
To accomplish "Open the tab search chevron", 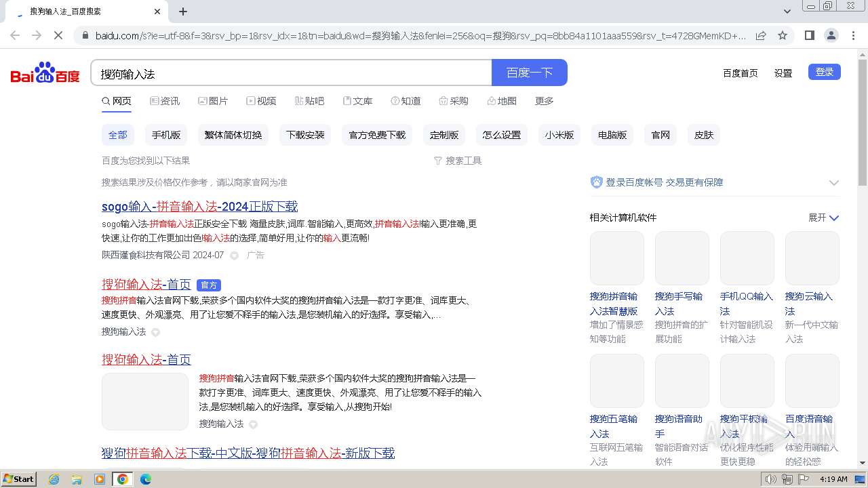I will point(787,12).
